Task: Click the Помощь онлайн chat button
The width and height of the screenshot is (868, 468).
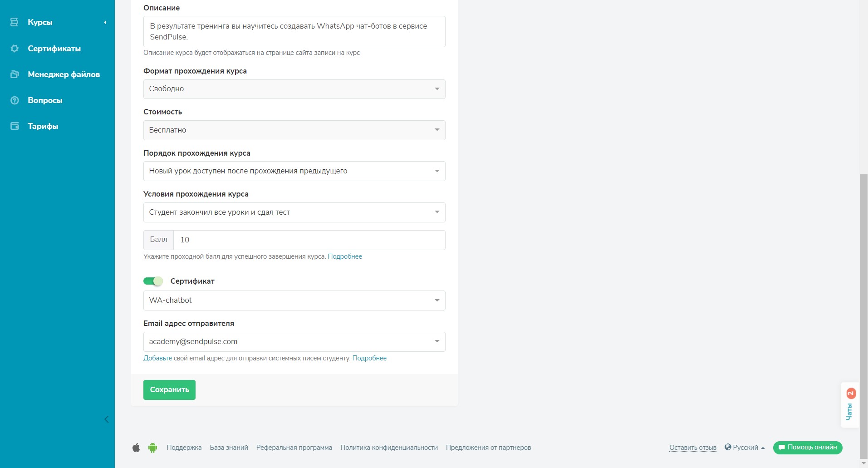Action: click(x=808, y=448)
